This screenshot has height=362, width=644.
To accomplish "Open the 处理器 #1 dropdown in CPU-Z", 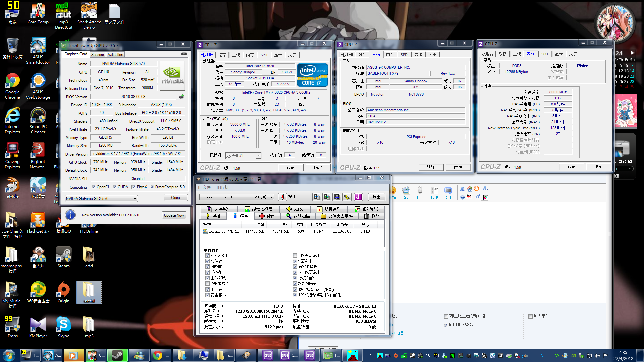I will (243, 156).
